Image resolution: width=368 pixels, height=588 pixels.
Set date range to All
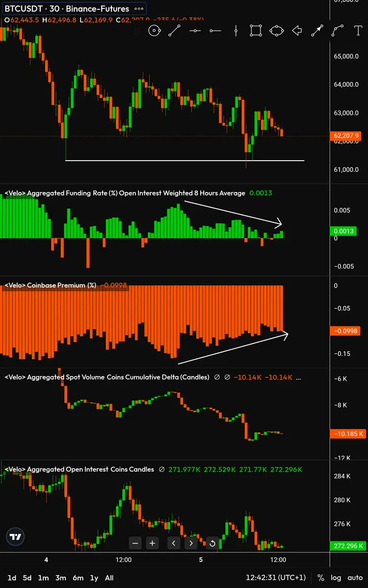click(x=109, y=578)
